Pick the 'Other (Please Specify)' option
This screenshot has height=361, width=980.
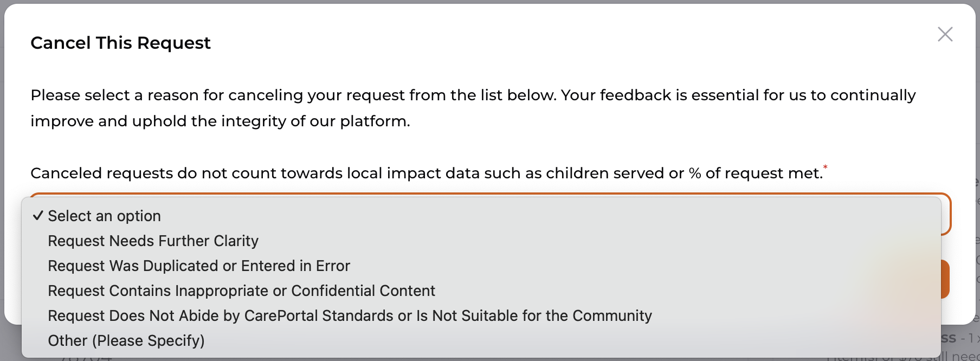(126, 341)
